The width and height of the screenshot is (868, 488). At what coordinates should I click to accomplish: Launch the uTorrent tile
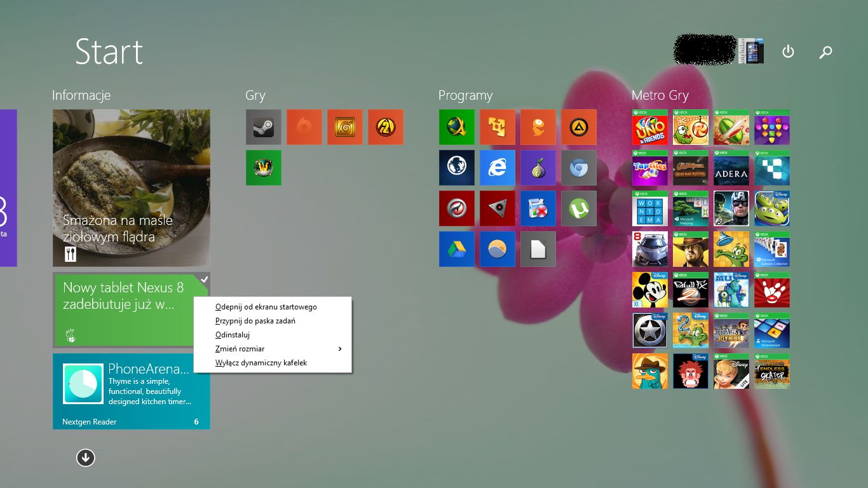579,208
